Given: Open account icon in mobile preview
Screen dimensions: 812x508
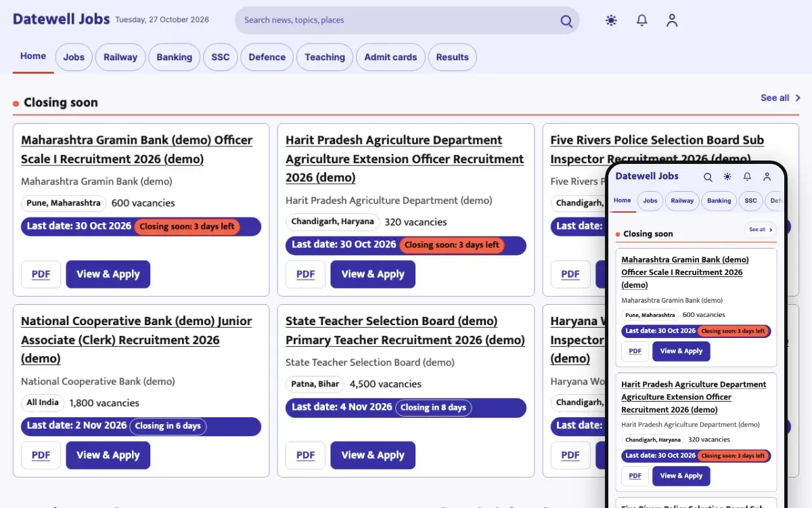Looking at the screenshot, I should (x=767, y=177).
